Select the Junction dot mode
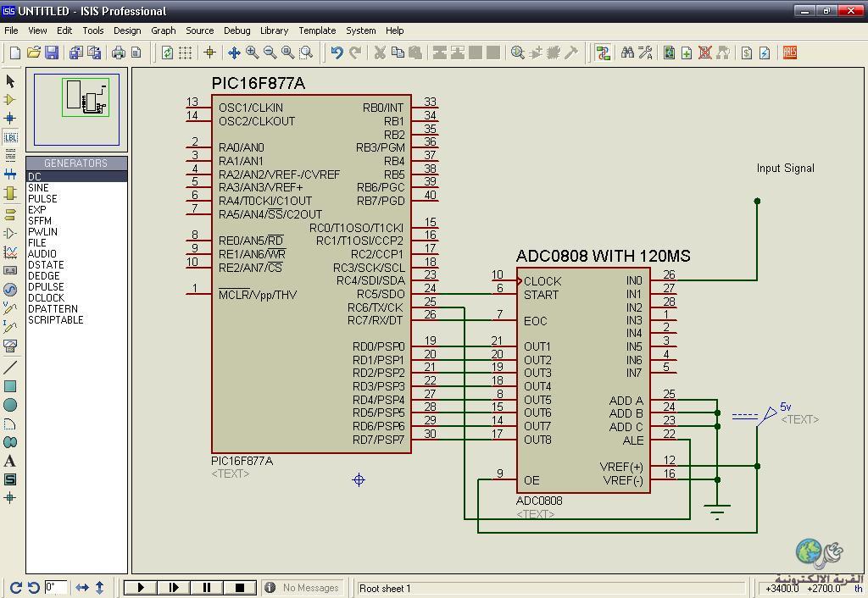Screen dimensions: 868x598 [x=10, y=118]
